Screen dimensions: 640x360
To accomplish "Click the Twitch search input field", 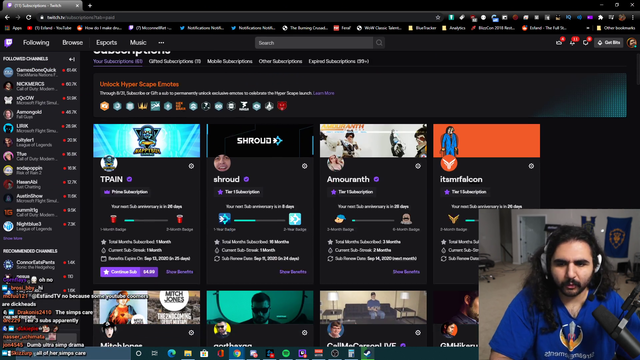I will 314,42.
